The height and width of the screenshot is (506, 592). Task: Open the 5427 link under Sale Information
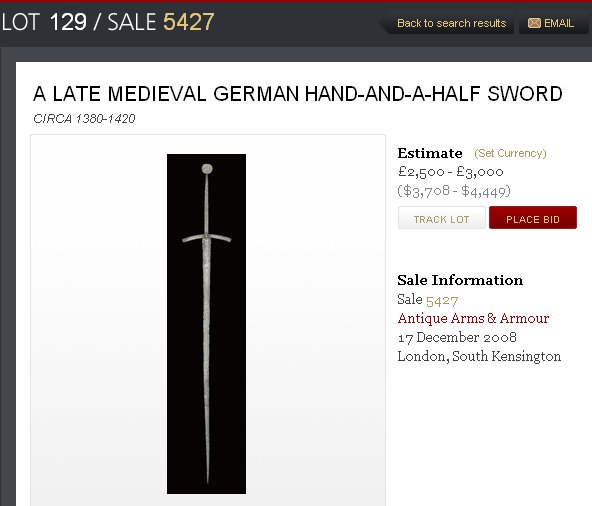pyautogui.click(x=442, y=301)
